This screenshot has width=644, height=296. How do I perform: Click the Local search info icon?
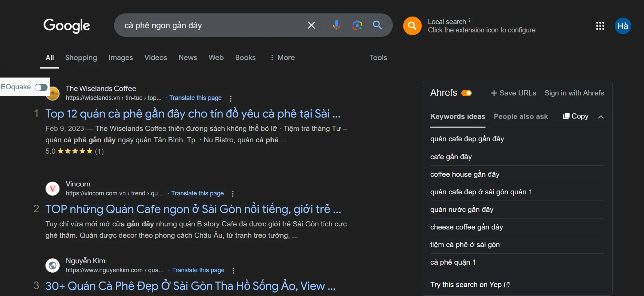469,21
